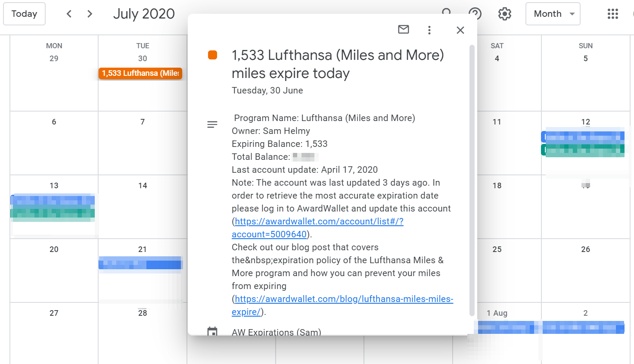
Task: Select day 27 in the calendar
Action: (x=54, y=313)
